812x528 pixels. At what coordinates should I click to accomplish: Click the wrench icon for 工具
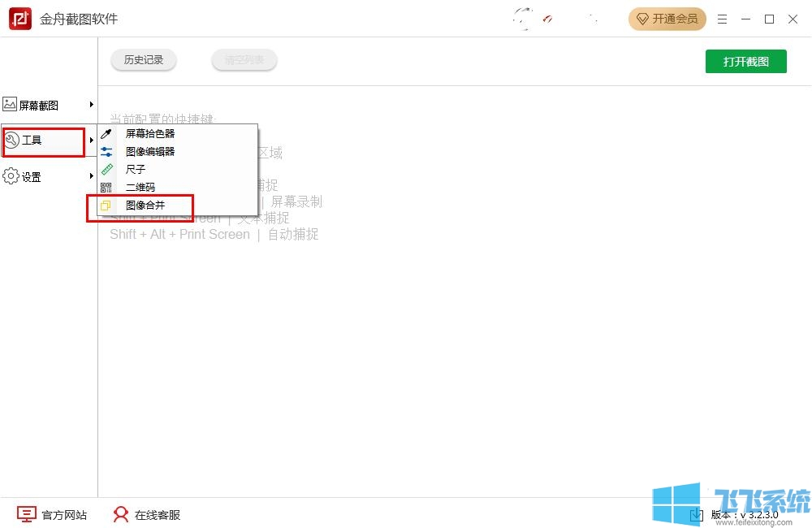(x=11, y=141)
